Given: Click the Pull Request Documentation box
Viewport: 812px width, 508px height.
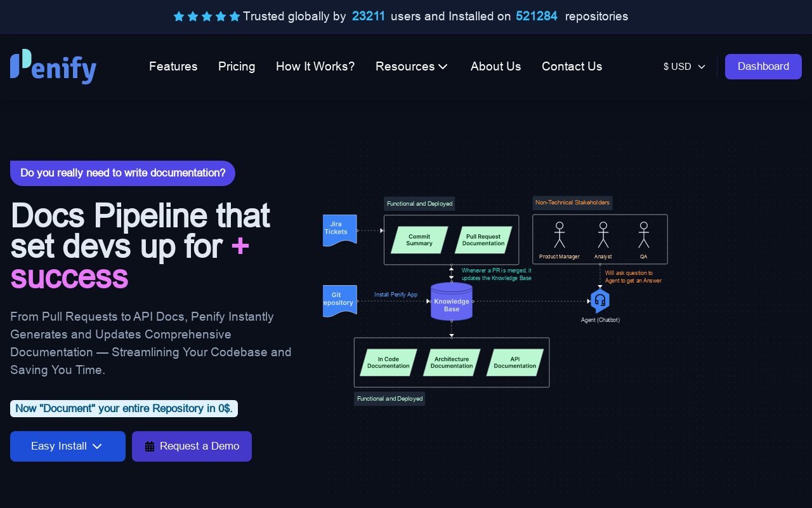Looking at the screenshot, I should click(483, 240).
